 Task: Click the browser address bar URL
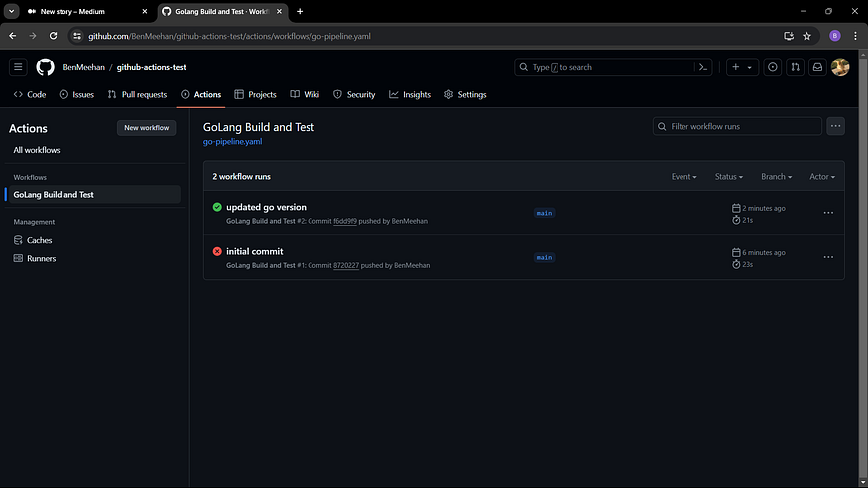(x=230, y=36)
